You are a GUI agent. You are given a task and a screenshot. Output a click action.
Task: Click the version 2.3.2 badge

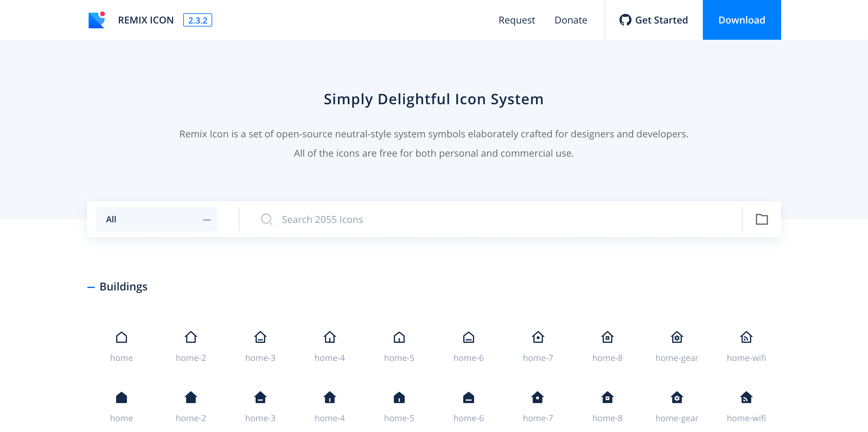click(198, 20)
